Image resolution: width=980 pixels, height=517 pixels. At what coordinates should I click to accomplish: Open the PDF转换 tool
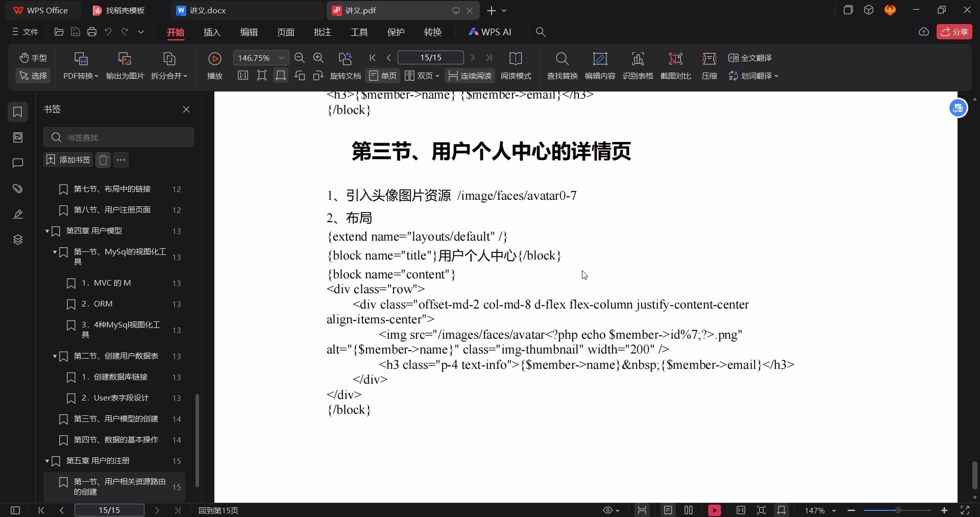click(80, 65)
